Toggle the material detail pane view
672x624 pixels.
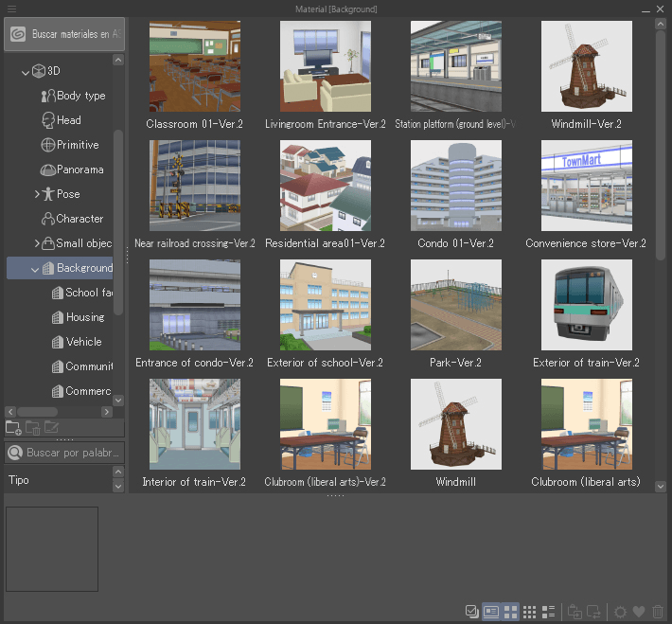491,612
